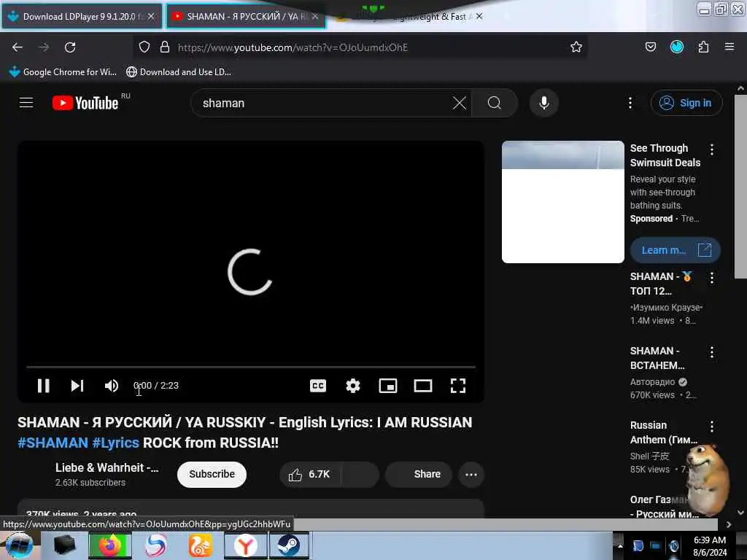Click Learn more on sponsored ad
The height and width of the screenshot is (560, 747).
pyautogui.click(x=675, y=251)
